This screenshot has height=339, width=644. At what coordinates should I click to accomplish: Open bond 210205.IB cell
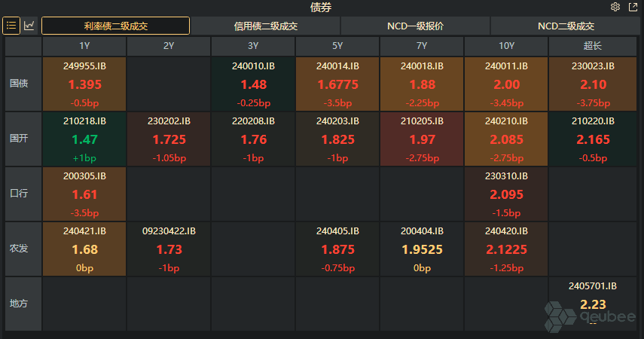pos(422,139)
